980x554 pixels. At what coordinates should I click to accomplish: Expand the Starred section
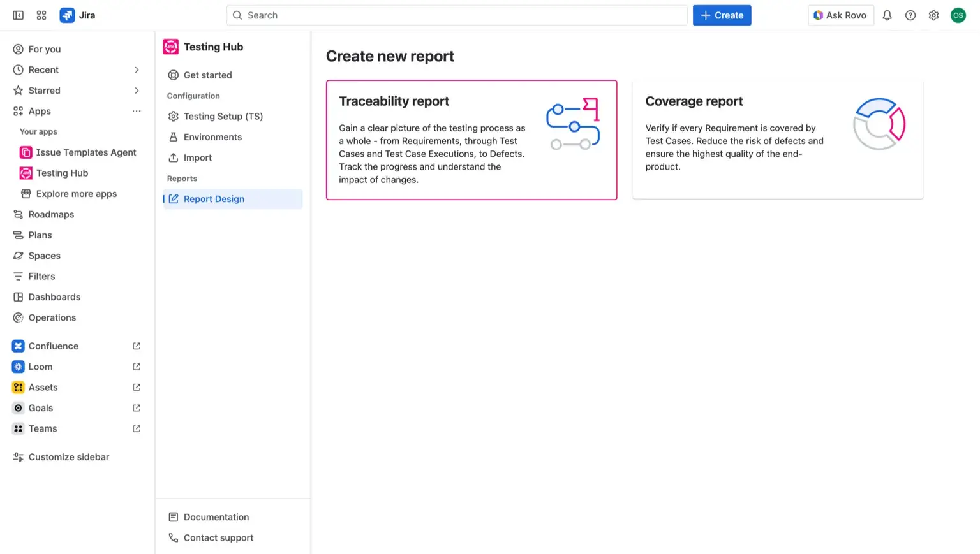136,90
